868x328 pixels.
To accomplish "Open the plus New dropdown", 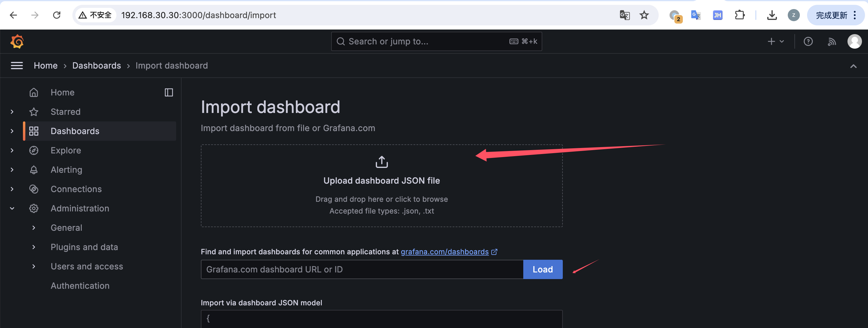I will coord(775,41).
